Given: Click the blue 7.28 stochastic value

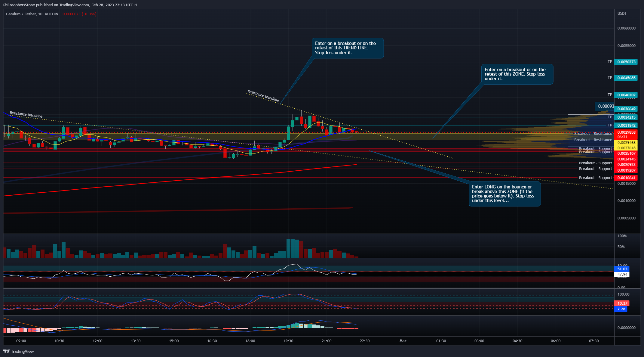Looking at the screenshot, I should click(x=621, y=309).
